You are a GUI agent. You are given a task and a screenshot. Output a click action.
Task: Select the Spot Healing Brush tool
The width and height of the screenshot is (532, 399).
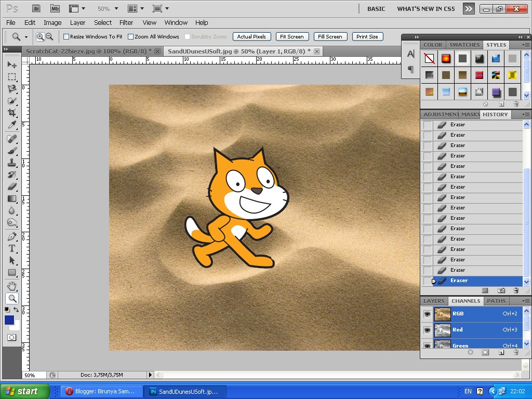(x=12, y=138)
